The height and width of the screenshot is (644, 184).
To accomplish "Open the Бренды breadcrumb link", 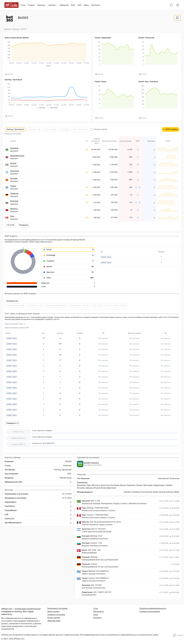I will pos(16,29).
